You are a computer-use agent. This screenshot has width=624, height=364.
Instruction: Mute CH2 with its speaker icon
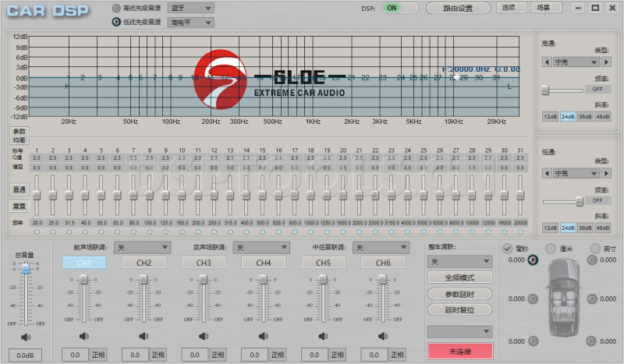[144, 336]
